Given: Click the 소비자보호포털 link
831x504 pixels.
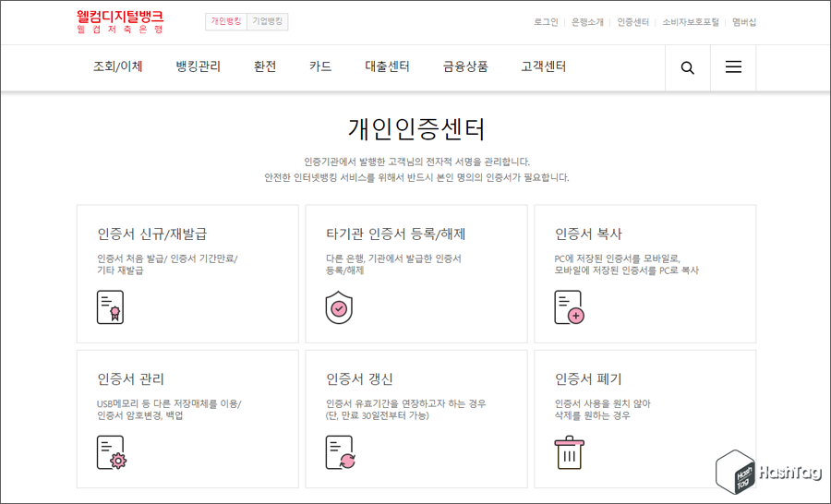Looking at the screenshot, I should (x=691, y=22).
